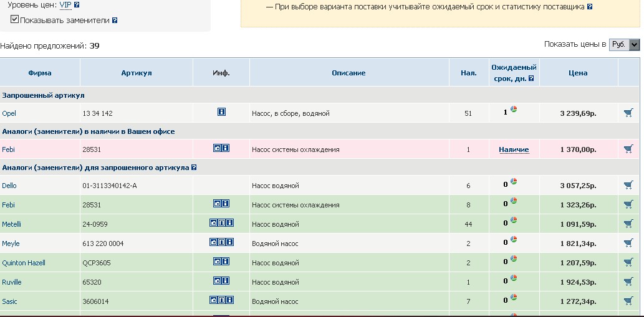Click the help icon in the Ожидаемый срок header
644x317 pixels.
click(x=531, y=78)
